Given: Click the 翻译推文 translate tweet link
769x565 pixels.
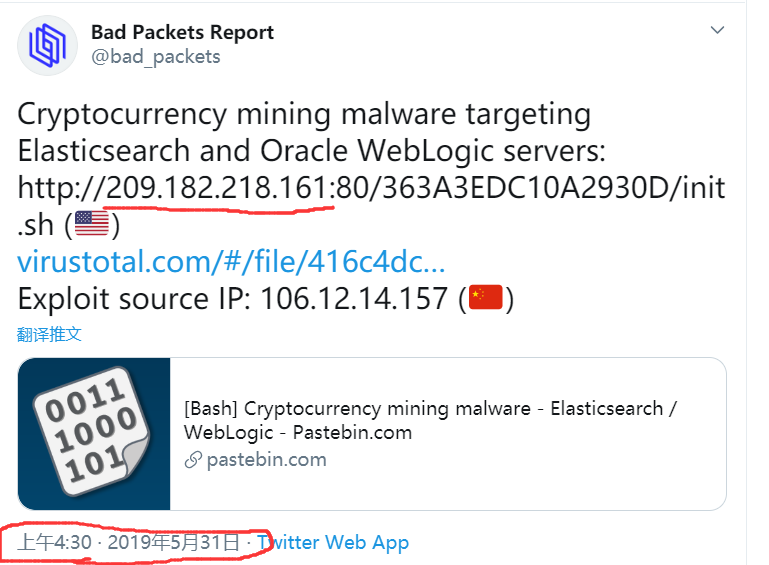Looking at the screenshot, I should [49, 334].
